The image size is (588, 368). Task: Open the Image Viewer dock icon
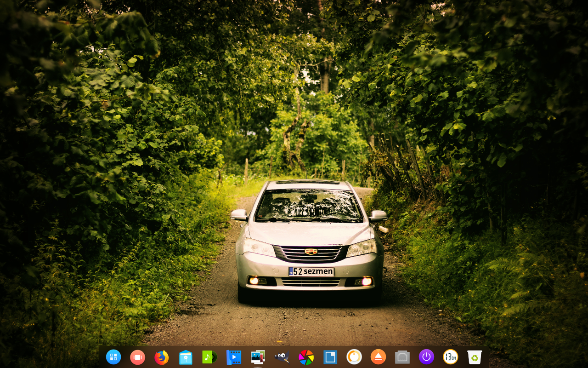pyautogui.click(x=258, y=357)
